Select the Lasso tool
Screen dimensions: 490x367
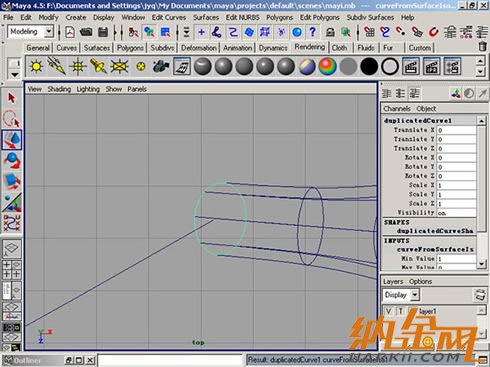[x=12, y=119]
